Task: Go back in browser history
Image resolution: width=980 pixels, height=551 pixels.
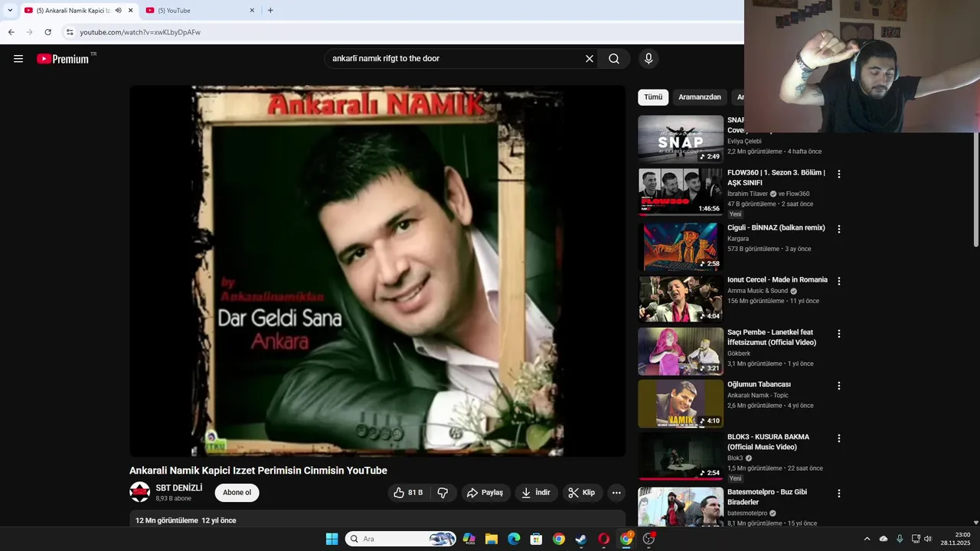Action: pos(11,32)
